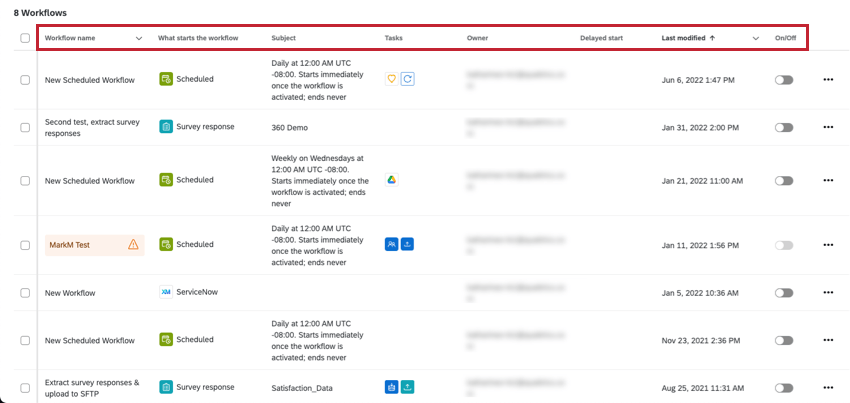This screenshot has width=850, height=403.
Task: Click the XM ServiceNow icon in the New Workflow row
Action: [166, 292]
